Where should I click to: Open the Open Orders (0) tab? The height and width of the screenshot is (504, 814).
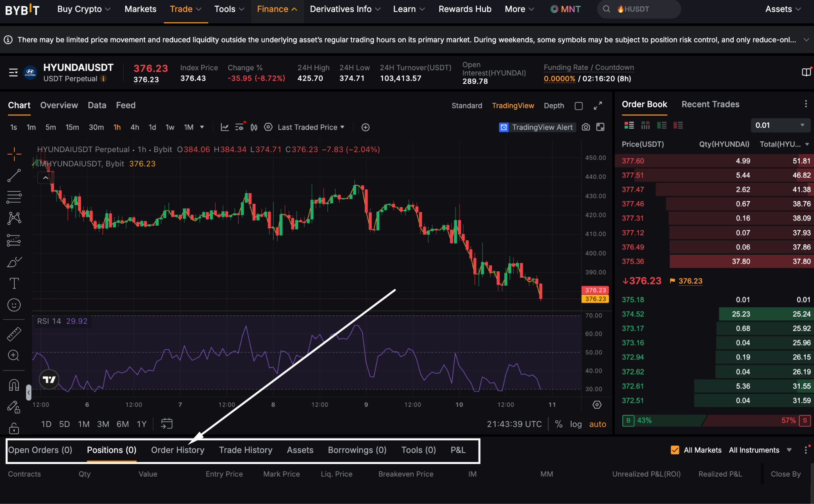pyautogui.click(x=40, y=450)
